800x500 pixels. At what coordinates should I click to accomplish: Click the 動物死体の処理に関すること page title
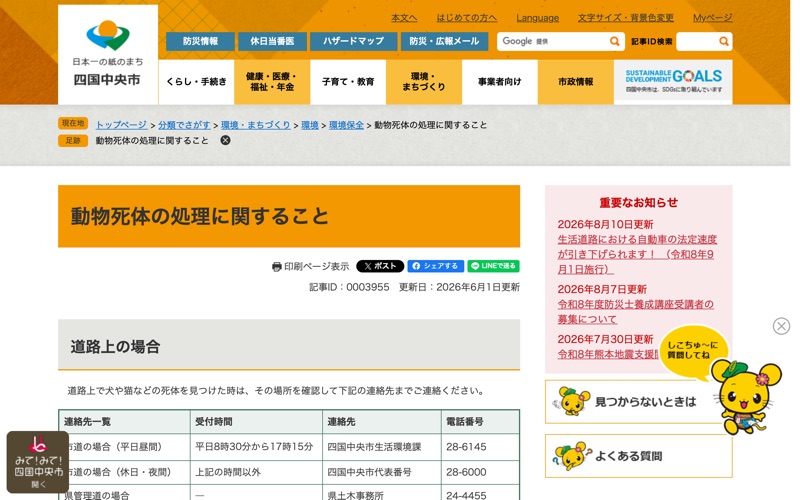point(199,216)
